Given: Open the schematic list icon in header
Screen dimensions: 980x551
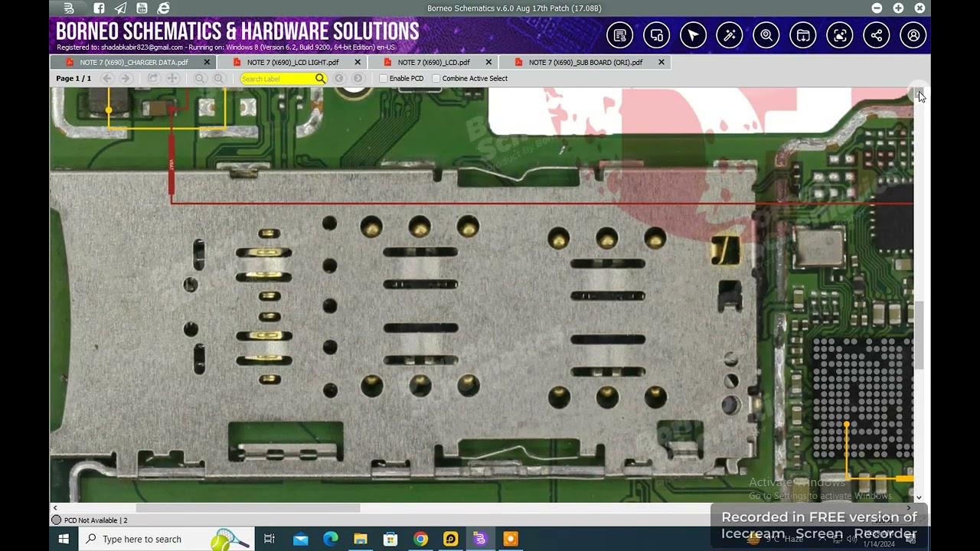Looking at the screenshot, I should point(620,35).
